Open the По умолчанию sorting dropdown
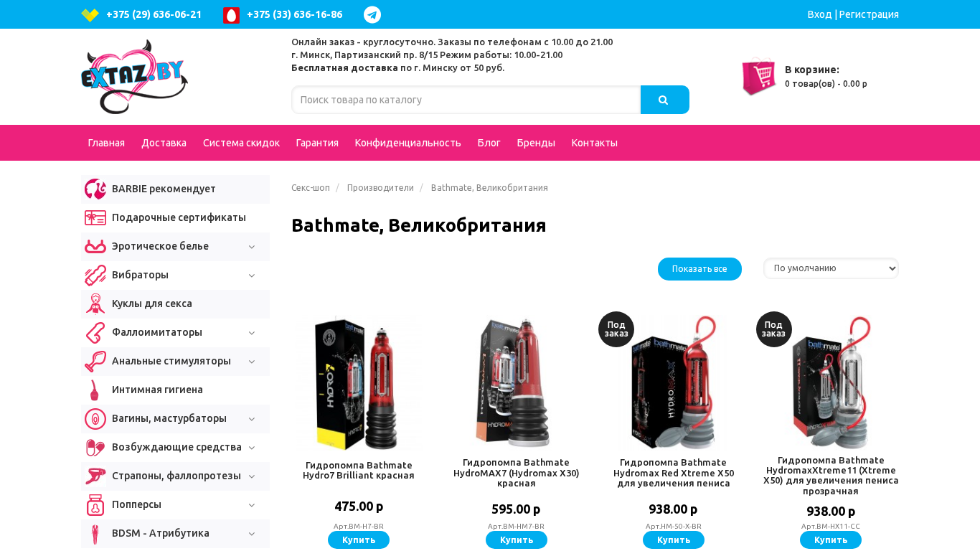The image size is (980, 551). pos(831,268)
